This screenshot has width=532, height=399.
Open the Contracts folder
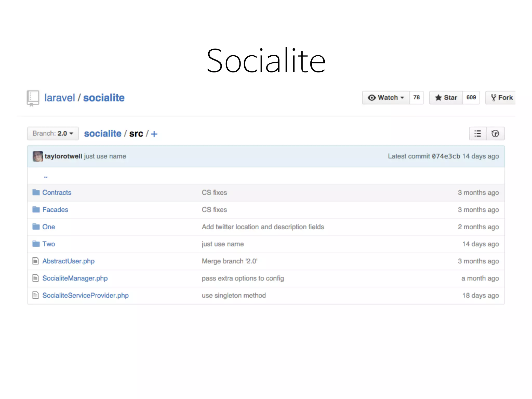(x=57, y=192)
